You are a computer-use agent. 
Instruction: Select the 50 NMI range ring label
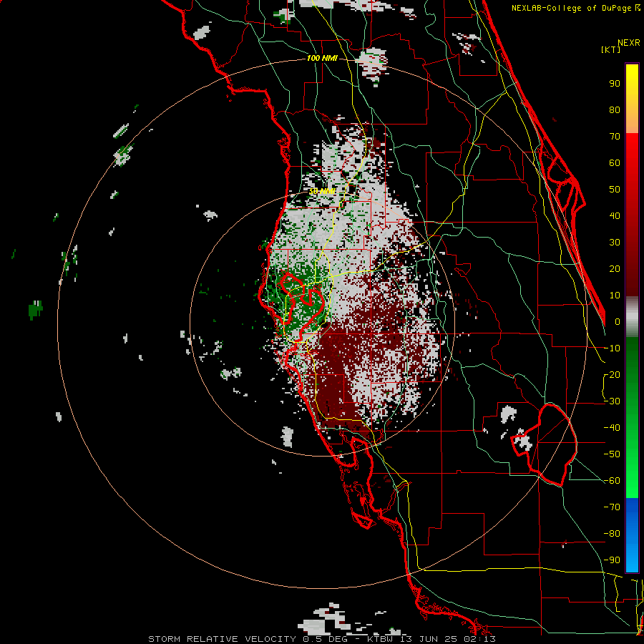[x=322, y=191]
